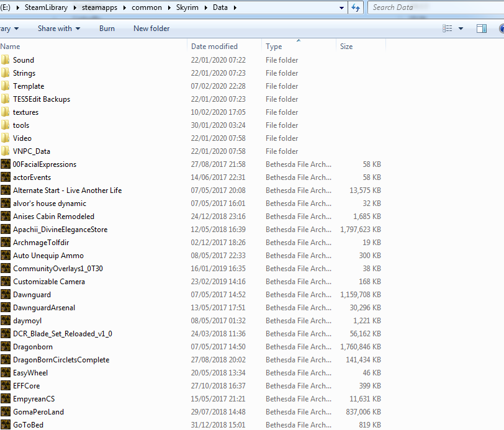
Task: Expand the Share with dropdown menu
Action: click(59, 29)
